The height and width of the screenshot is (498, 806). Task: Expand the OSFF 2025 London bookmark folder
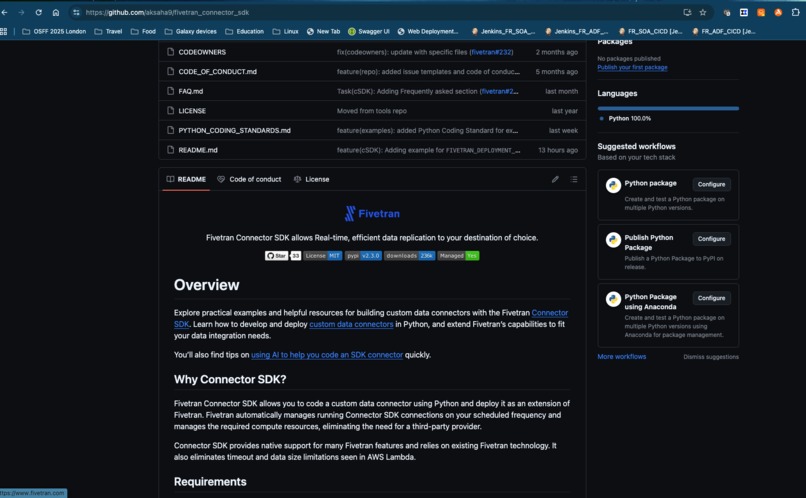(x=54, y=31)
